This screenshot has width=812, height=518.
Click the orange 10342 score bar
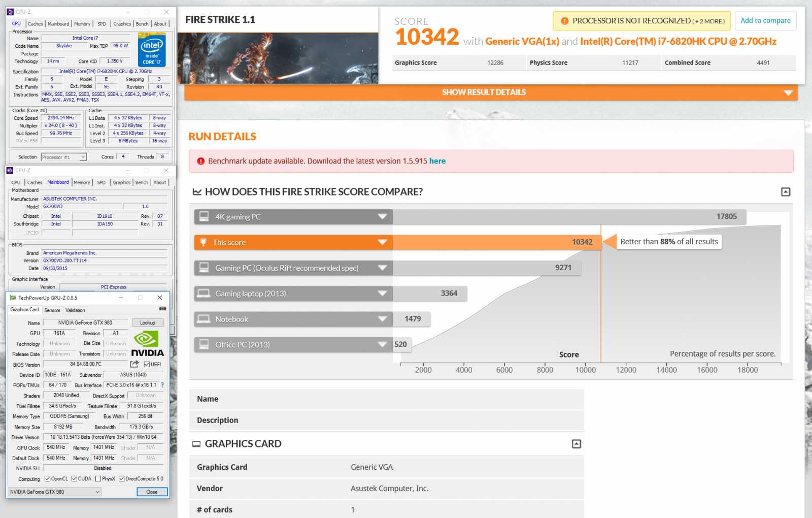tap(497, 242)
